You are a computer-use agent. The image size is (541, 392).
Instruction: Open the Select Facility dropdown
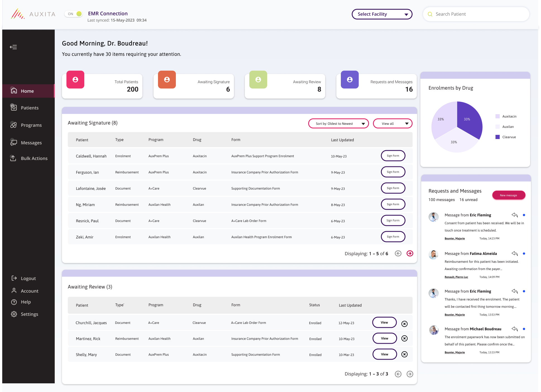tap(382, 14)
